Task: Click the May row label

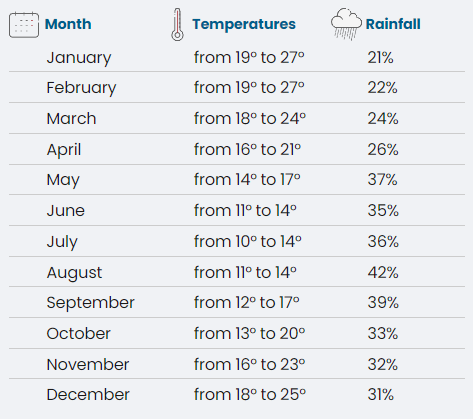Action: point(63,180)
